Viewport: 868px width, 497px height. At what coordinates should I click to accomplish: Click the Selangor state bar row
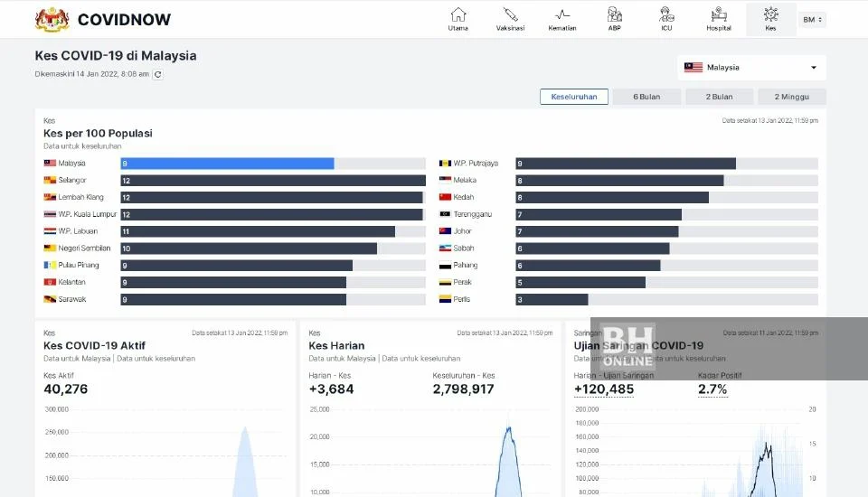pos(272,181)
